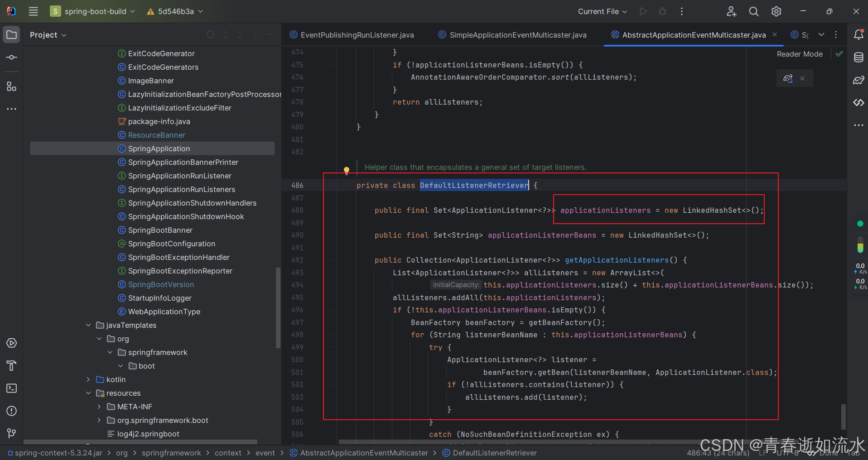Open the Structure tool window icon
The height and width of the screenshot is (460, 868).
(12, 86)
